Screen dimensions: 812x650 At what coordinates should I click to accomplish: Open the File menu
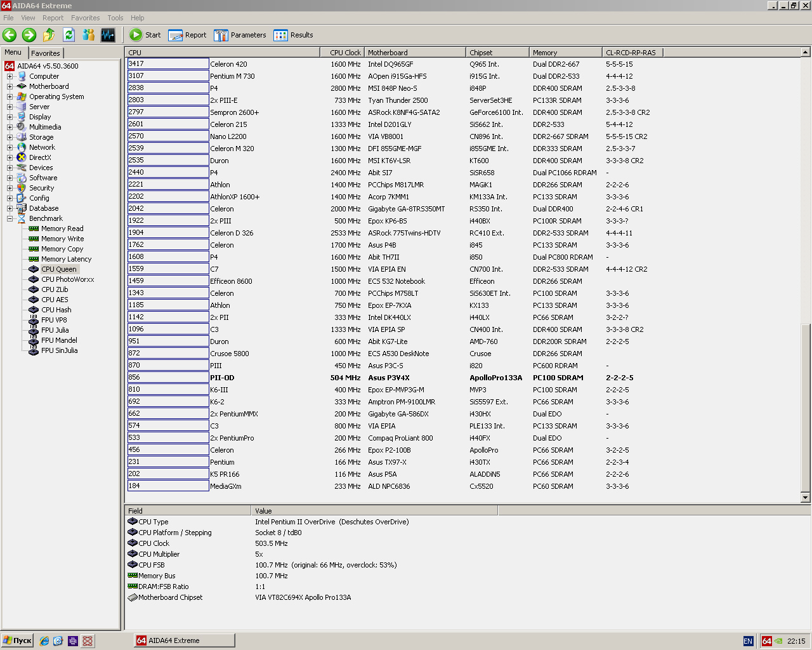(x=8, y=18)
